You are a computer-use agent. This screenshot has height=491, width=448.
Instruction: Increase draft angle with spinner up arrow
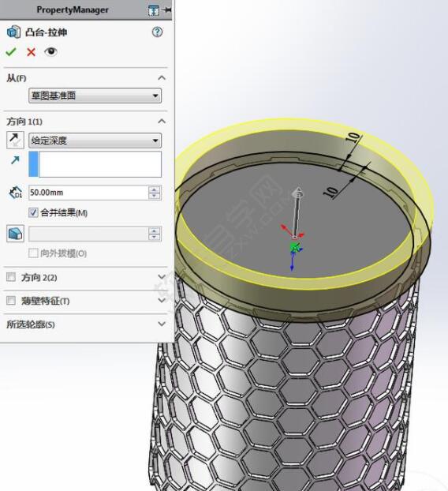pos(154,231)
